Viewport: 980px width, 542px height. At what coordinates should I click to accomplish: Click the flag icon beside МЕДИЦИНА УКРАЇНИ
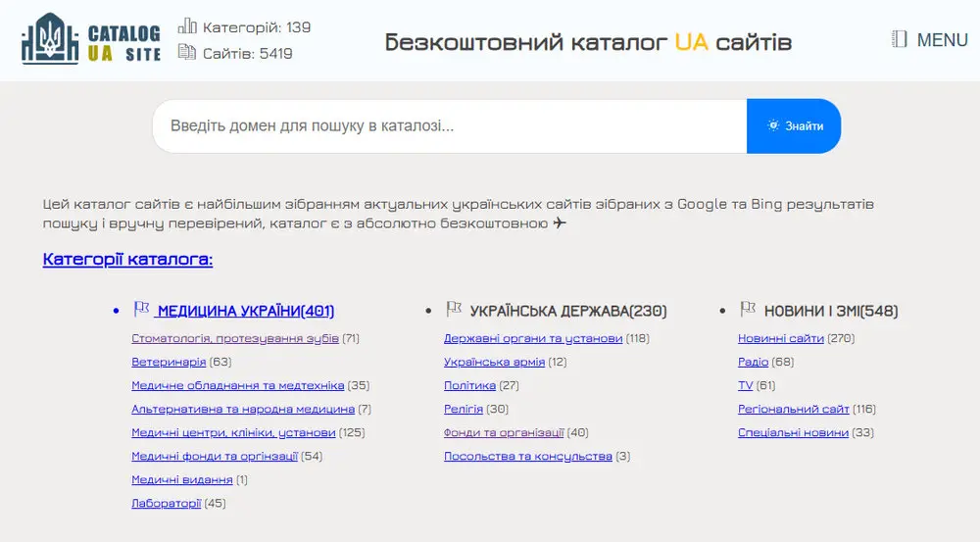point(142,308)
